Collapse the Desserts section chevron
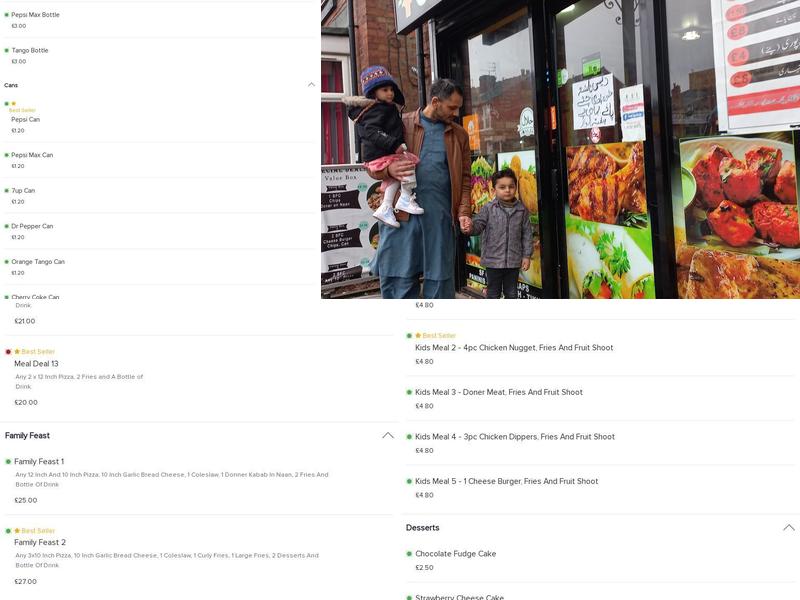This screenshot has width=800, height=600. pos(789,528)
